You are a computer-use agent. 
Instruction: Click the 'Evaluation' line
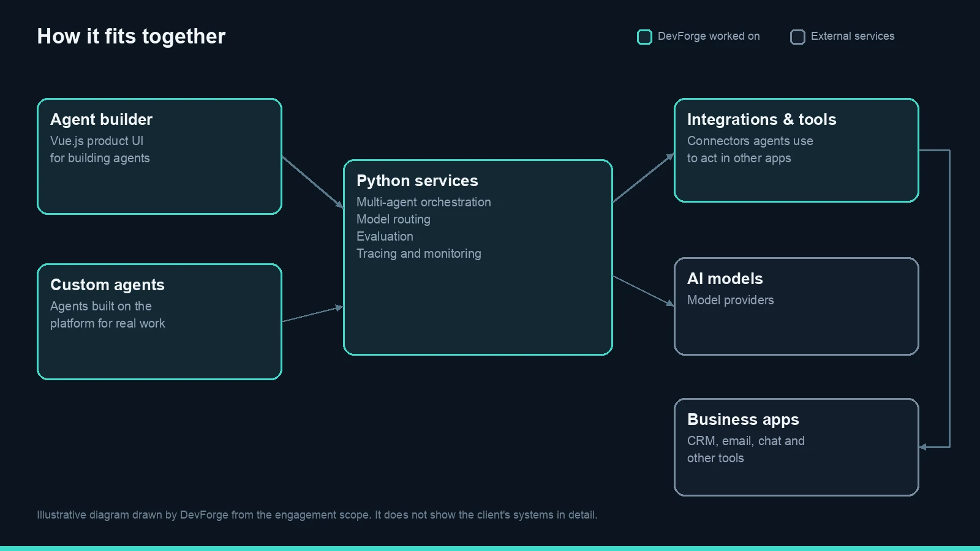tap(385, 236)
